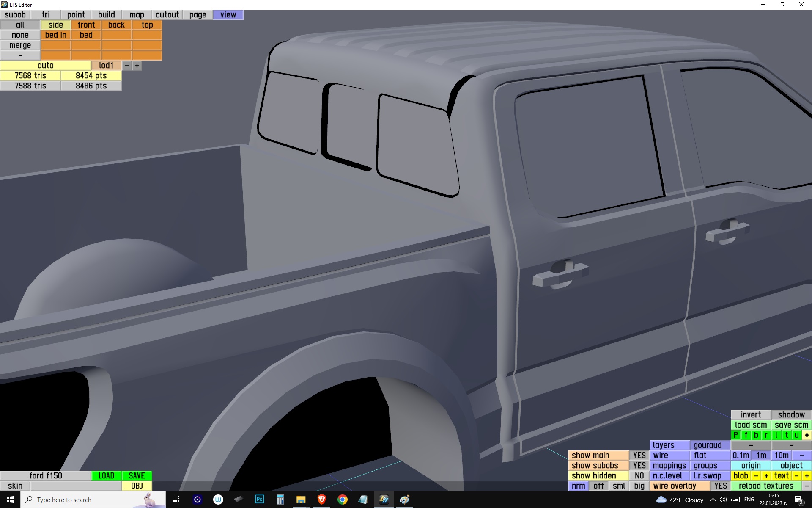Open Brave browser from the taskbar
Image resolution: width=812 pixels, height=508 pixels.
tap(321, 500)
